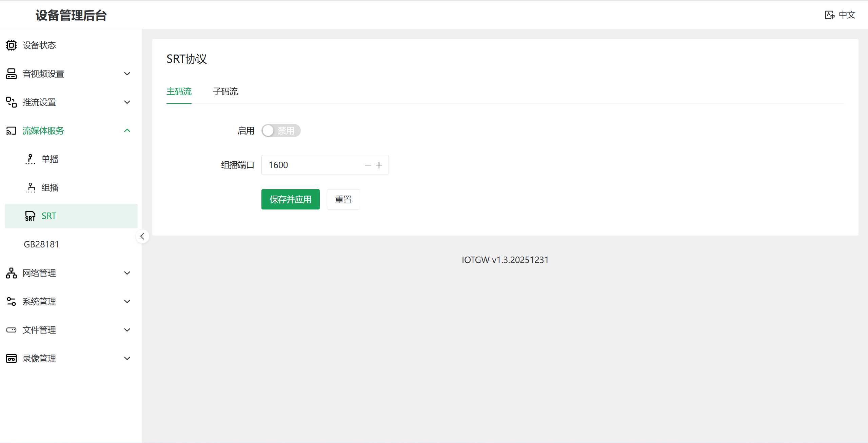Click the streaming media cast icon
This screenshot has height=443, width=868.
pos(11,131)
